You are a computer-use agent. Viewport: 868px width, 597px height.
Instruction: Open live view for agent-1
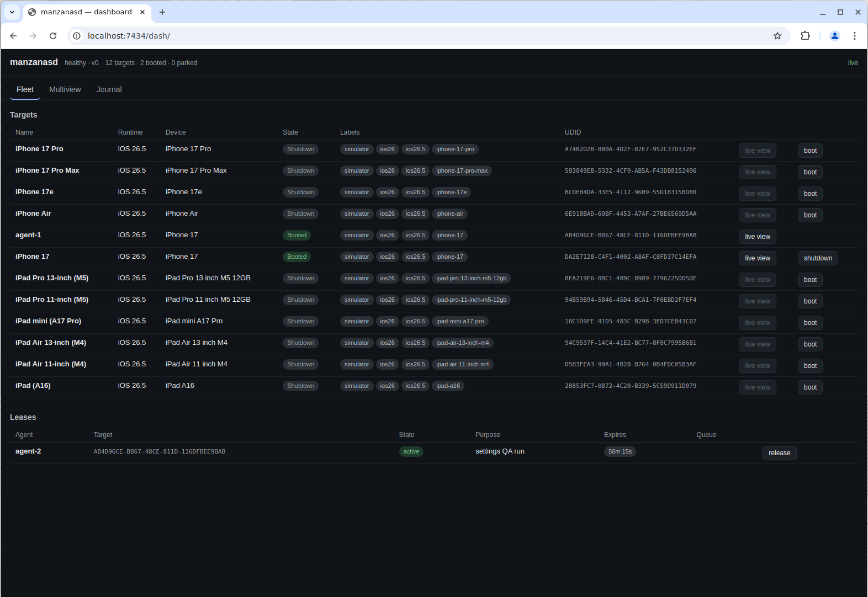click(x=758, y=237)
